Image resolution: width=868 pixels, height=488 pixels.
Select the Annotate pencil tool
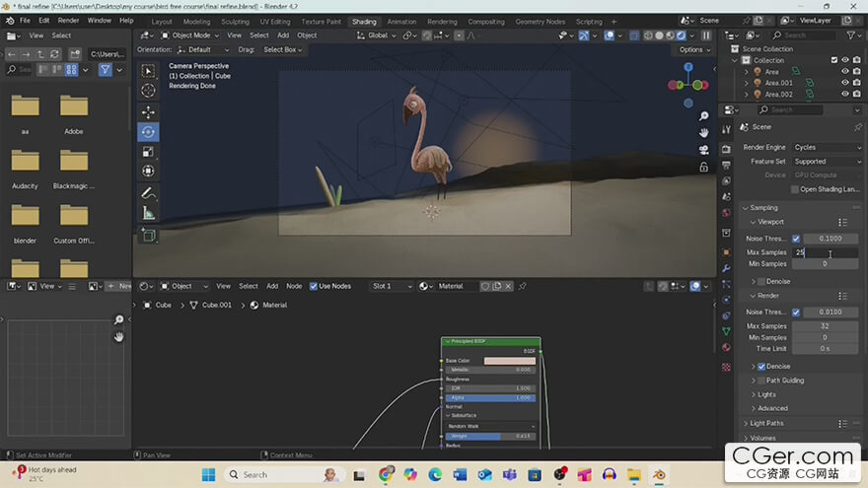148,193
